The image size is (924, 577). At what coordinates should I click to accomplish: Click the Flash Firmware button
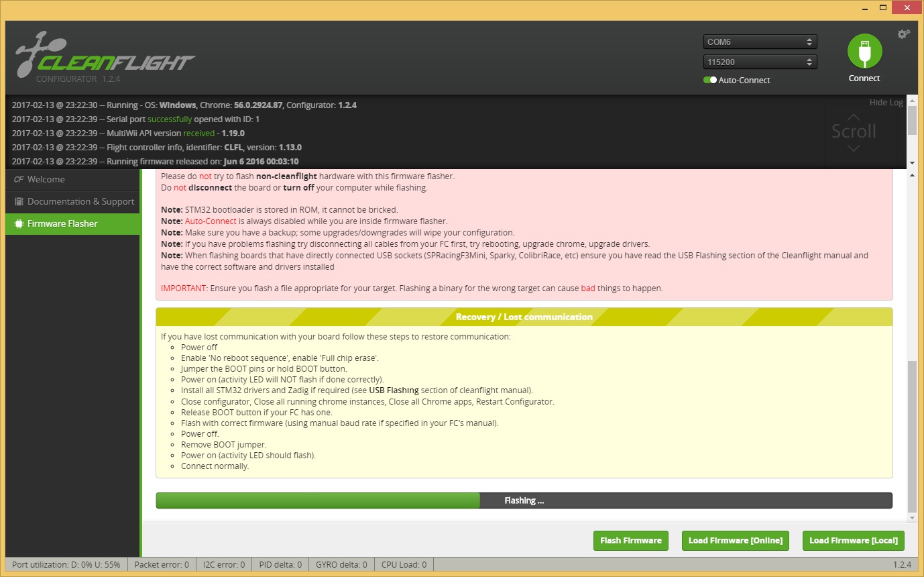point(631,541)
